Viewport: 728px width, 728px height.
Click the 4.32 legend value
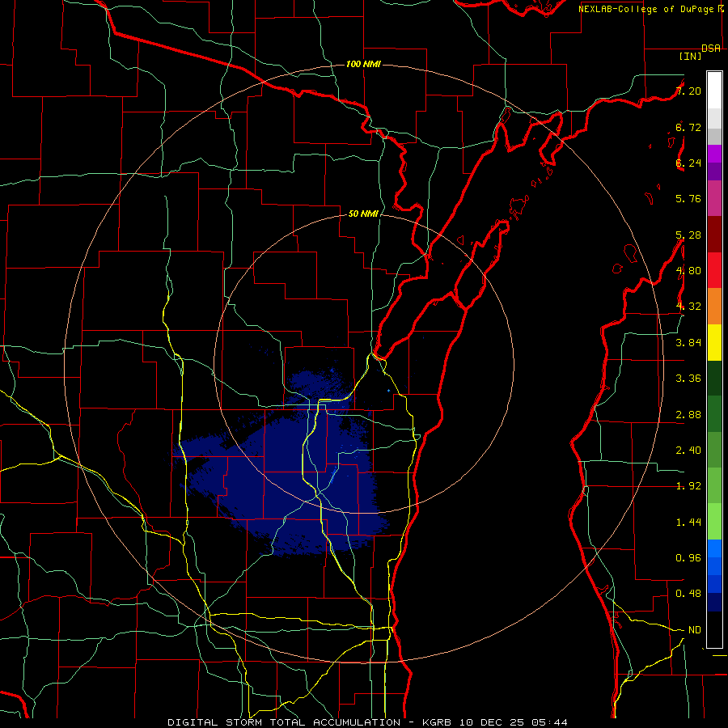688,307
